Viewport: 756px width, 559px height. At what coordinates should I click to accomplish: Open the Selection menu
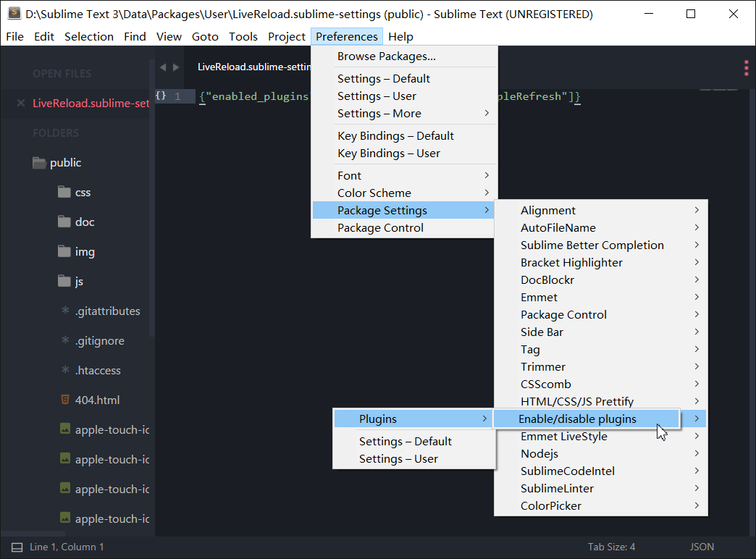point(89,37)
